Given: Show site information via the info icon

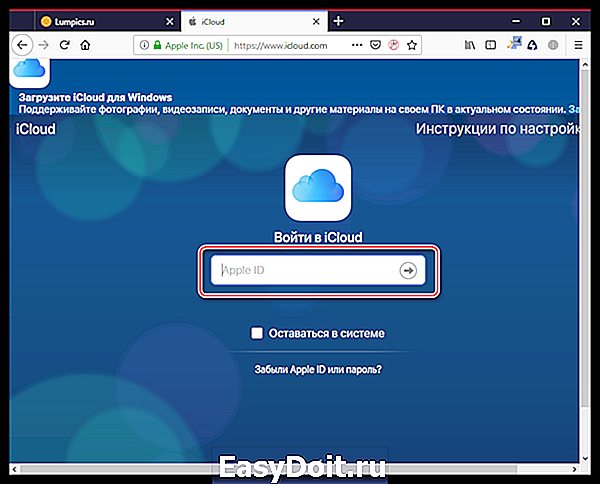Looking at the screenshot, I should coord(144,45).
